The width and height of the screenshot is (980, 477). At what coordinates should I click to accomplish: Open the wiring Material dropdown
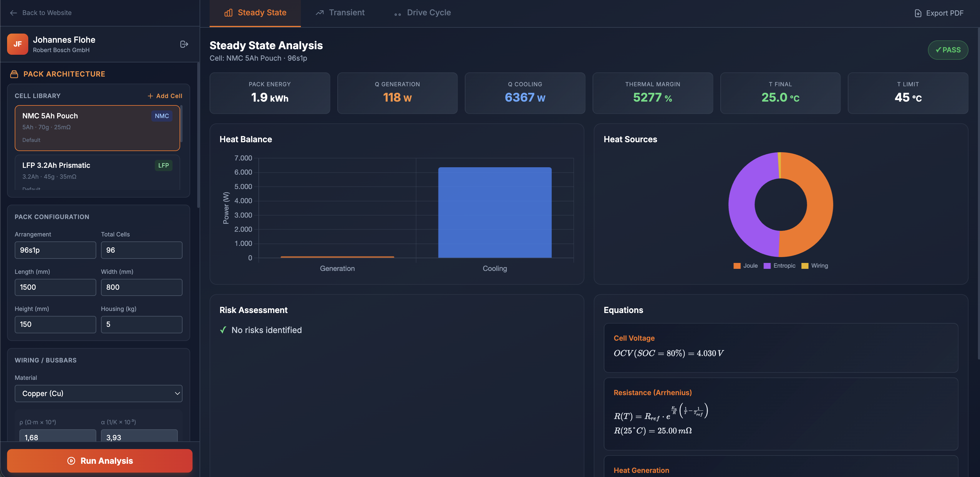(99, 393)
